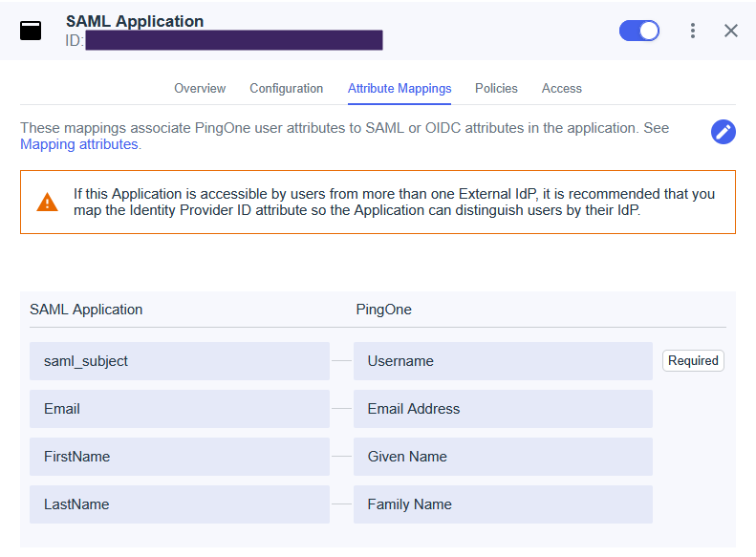This screenshot has height=557, width=756.
Task: Click the SAML Application column header
Action: point(86,310)
